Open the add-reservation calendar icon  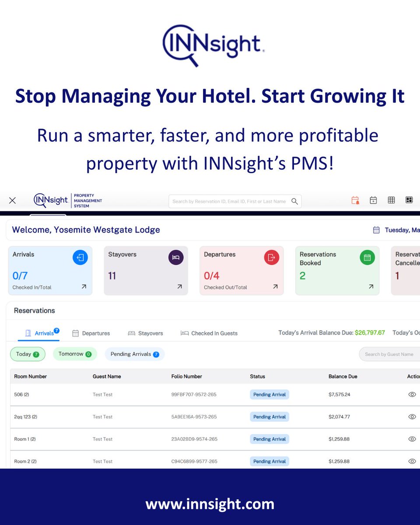click(x=373, y=200)
